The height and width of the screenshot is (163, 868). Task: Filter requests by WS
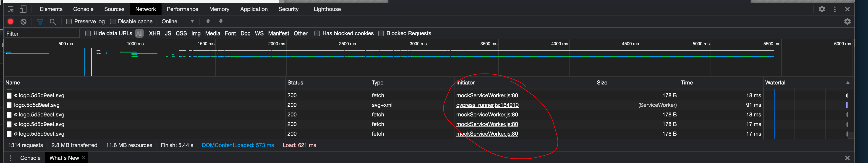click(259, 33)
